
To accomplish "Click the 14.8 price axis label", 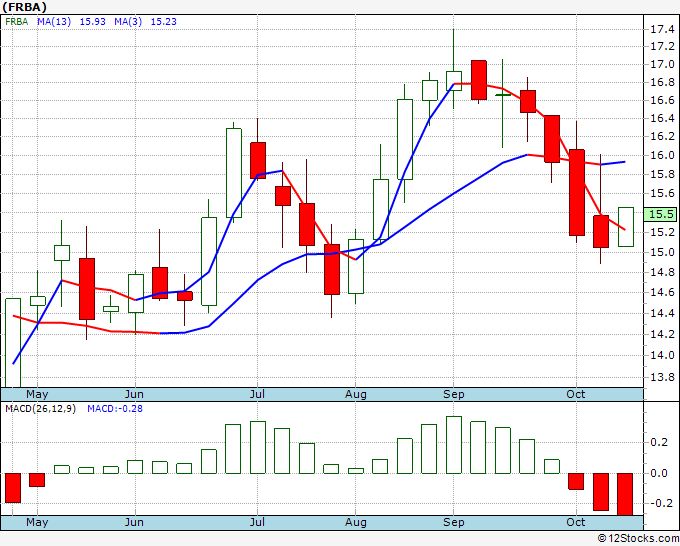I will point(662,272).
